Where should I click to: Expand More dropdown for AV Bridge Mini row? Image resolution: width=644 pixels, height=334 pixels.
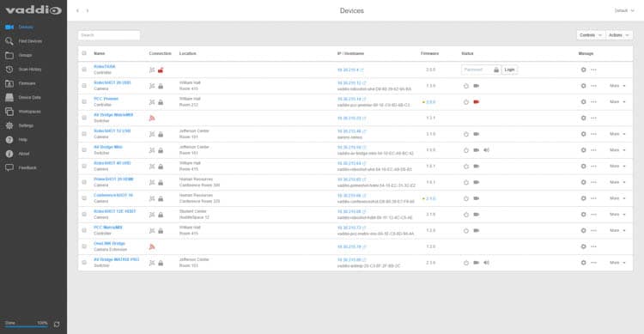pyautogui.click(x=617, y=150)
